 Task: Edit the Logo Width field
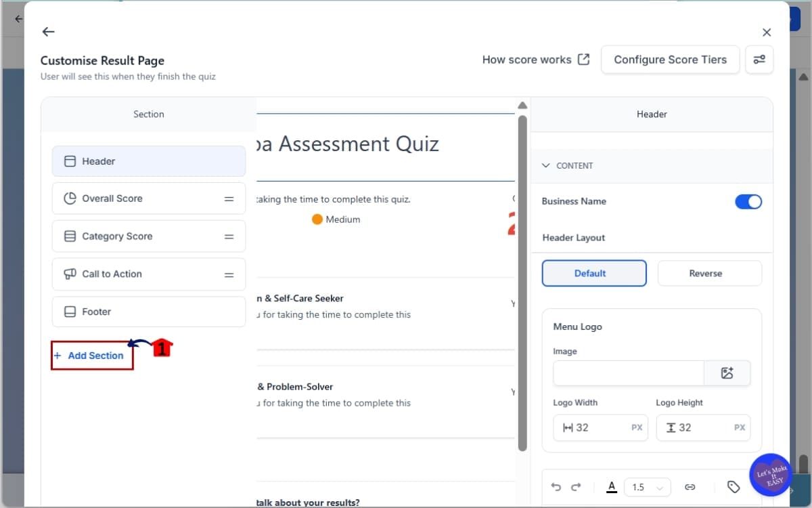(600, 427)
